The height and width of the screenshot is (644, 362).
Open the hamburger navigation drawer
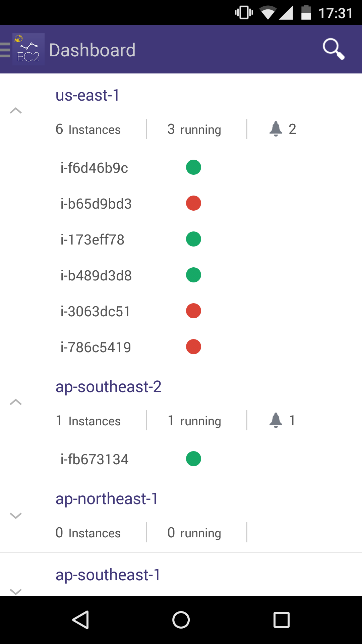pos(5,50)
